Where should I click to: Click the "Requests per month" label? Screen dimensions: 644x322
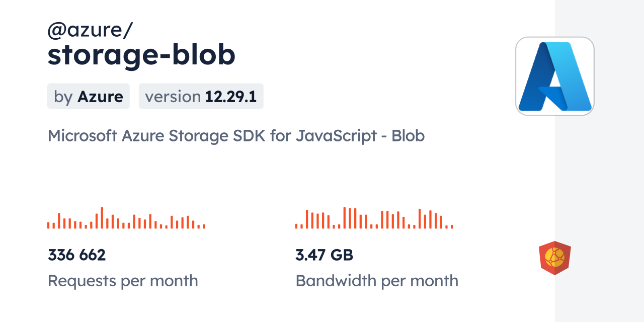(x=123, y=281)
